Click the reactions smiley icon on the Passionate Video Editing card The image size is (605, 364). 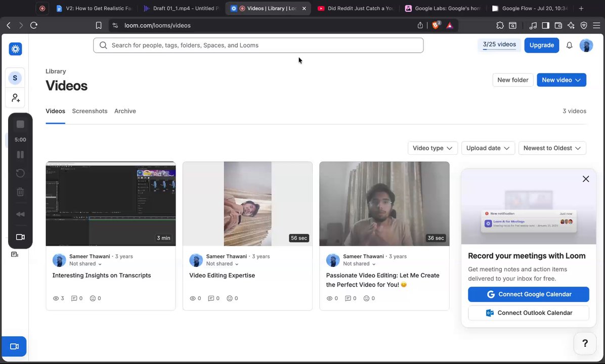(x=367, y=298)
